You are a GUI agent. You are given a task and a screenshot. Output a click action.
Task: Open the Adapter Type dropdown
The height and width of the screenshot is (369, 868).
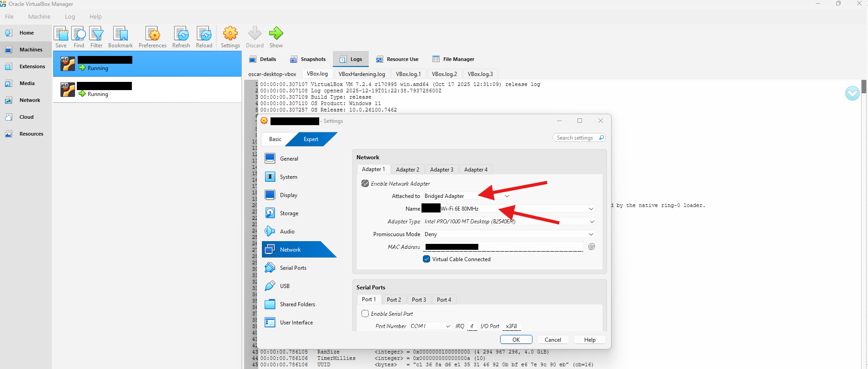pyautogui.click(x=509, y=222)
